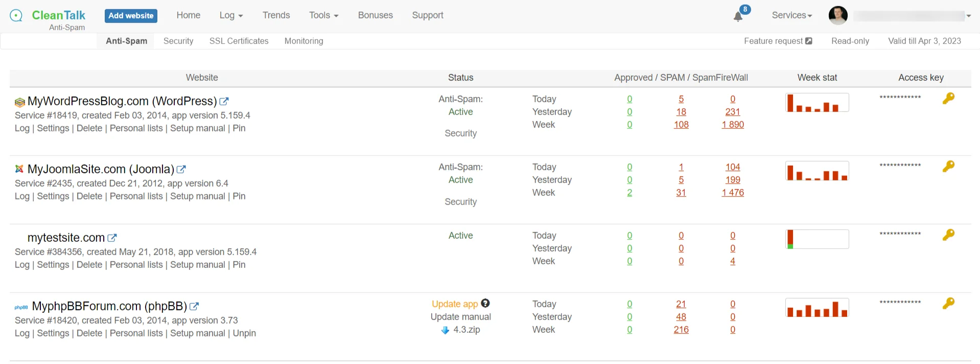Click help question mark beside Update app
The height and width of the screenshot is (364, 980).
tap(485, 303)
